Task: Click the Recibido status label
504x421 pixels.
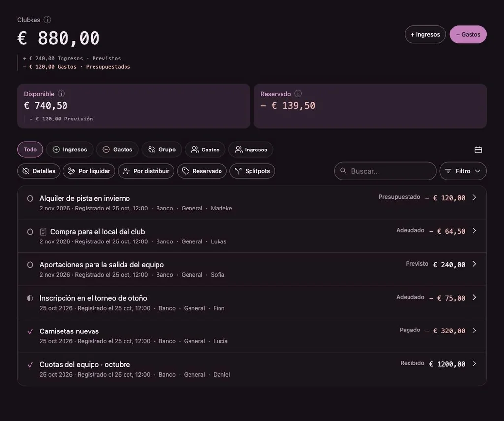Action: [412, 363]
